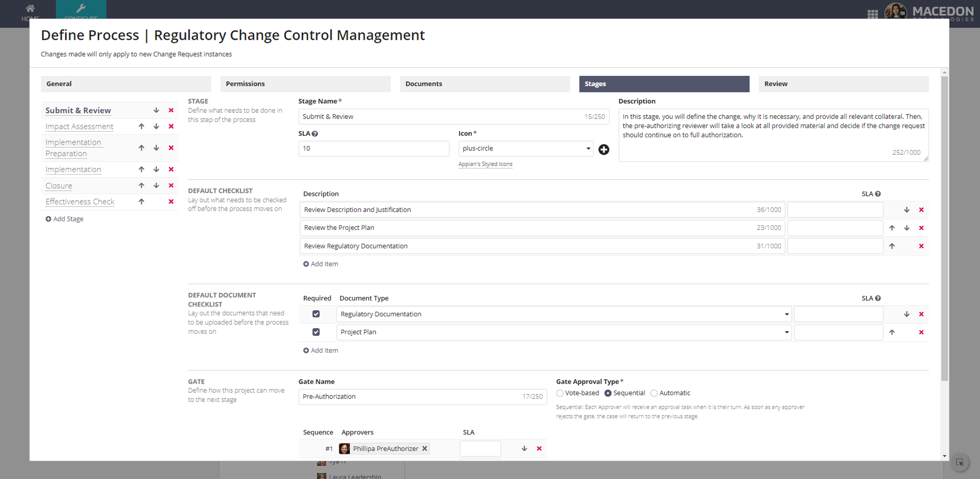Image resolution: width=980 pixels, height=479 pixels.
Task: Select Automatic gate approval type
Action: [654, 393]
